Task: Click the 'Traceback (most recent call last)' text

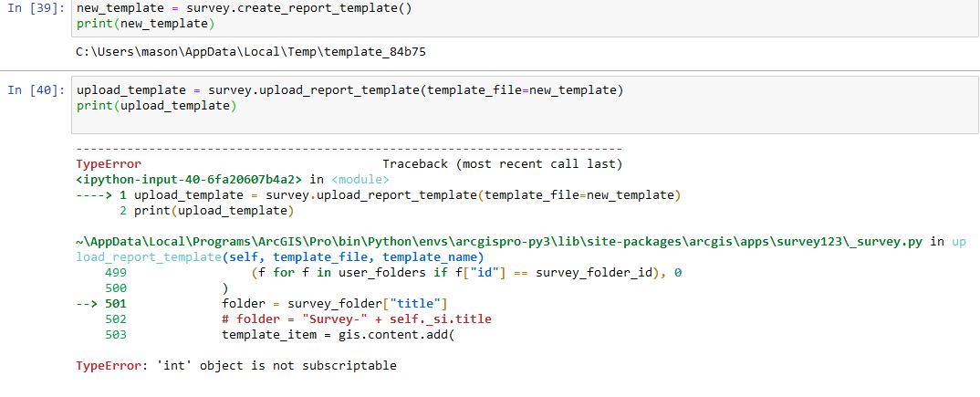Action: (502, 164)
